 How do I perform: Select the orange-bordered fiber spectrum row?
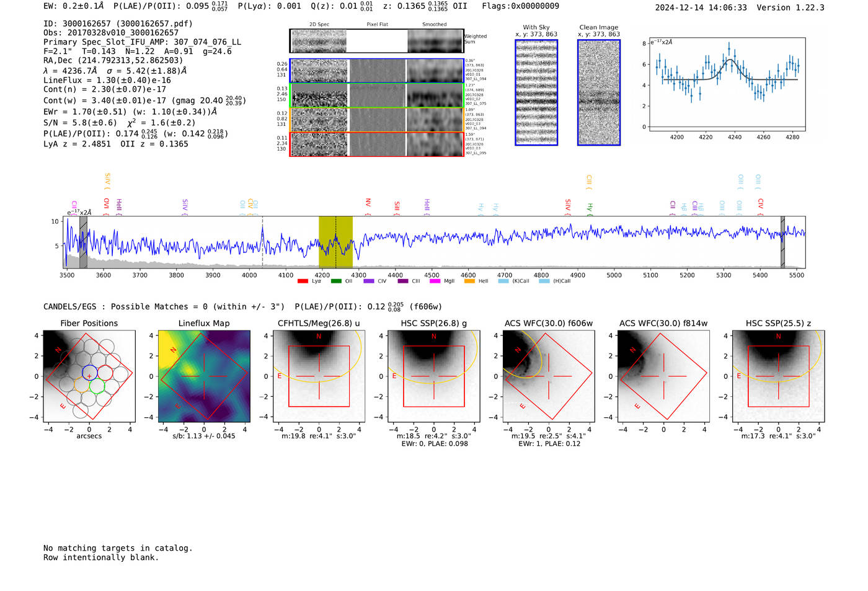tap(376, 120)
